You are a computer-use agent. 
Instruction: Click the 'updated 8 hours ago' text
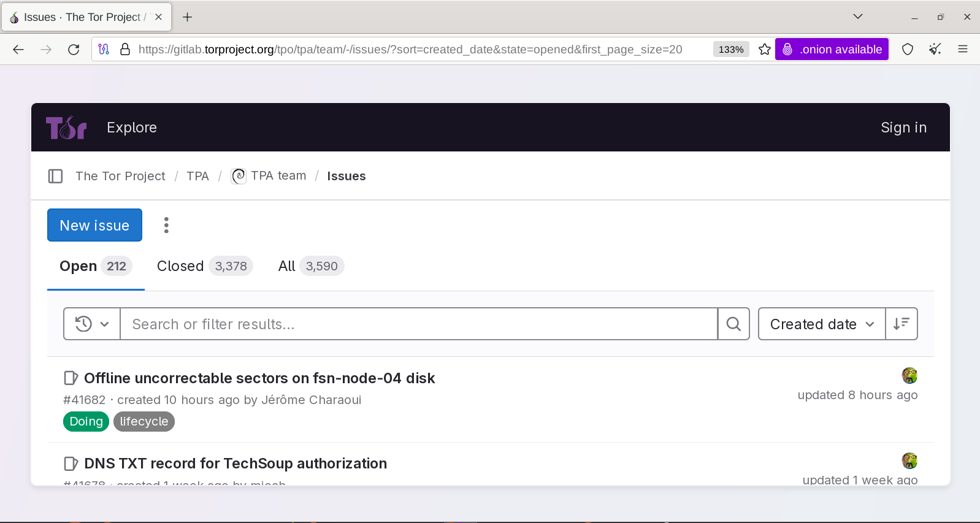(857, 395)
